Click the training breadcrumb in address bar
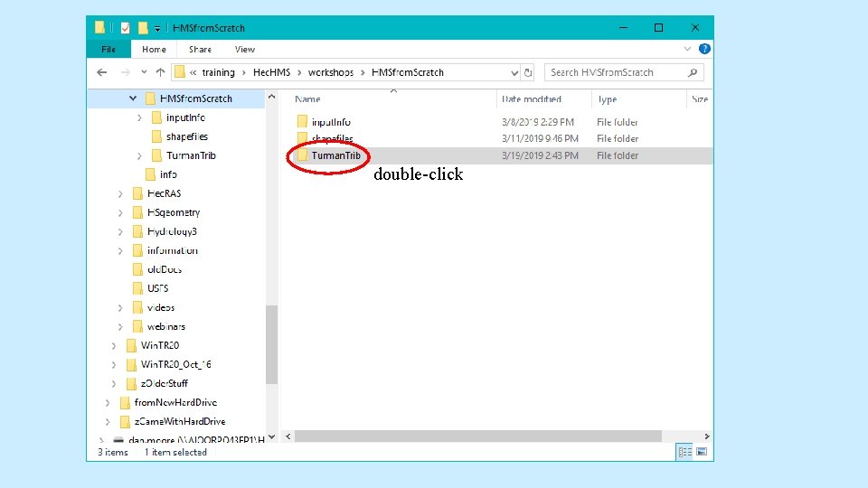868x488 pixels. pyautogui.click(x=218, y=72)
